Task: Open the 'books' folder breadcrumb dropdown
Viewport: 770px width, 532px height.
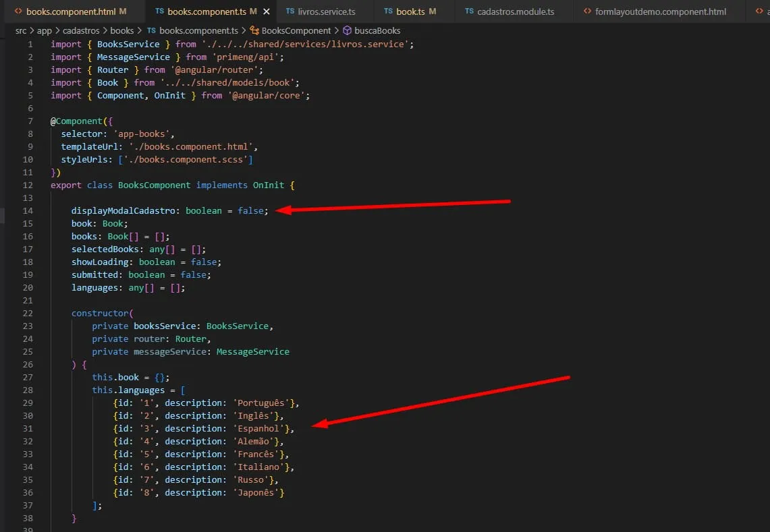Action: coord(122,30)
